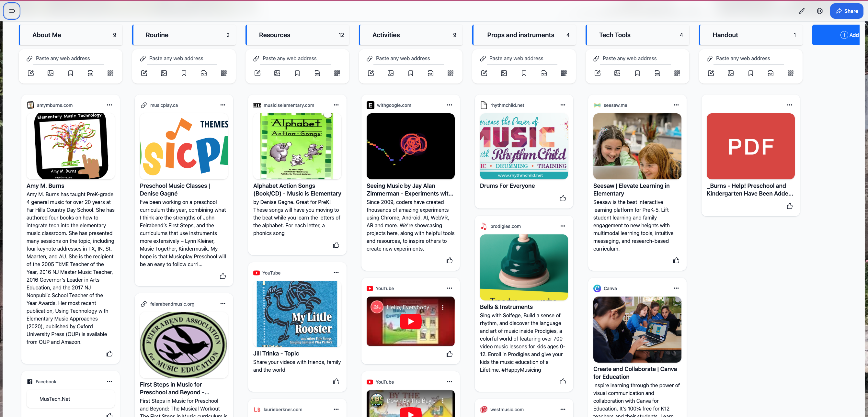
Task: Open options menu on prodigies.com card
Action: 563,226
